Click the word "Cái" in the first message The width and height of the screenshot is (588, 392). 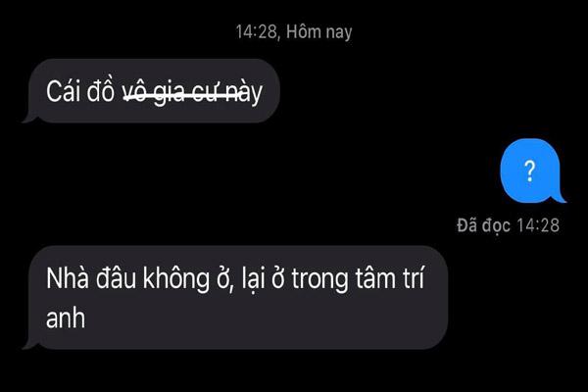63,91
